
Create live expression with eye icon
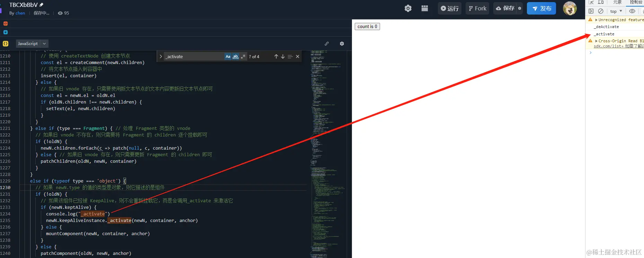632,11
